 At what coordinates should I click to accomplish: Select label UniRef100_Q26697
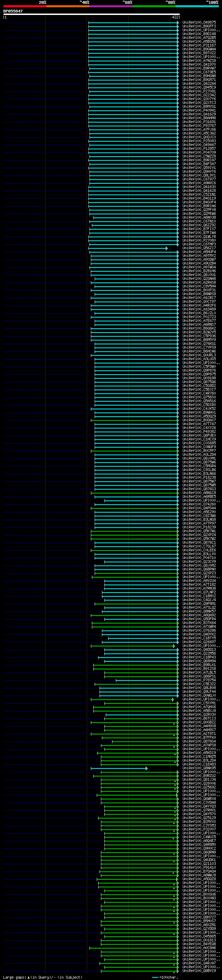point(199,642)
